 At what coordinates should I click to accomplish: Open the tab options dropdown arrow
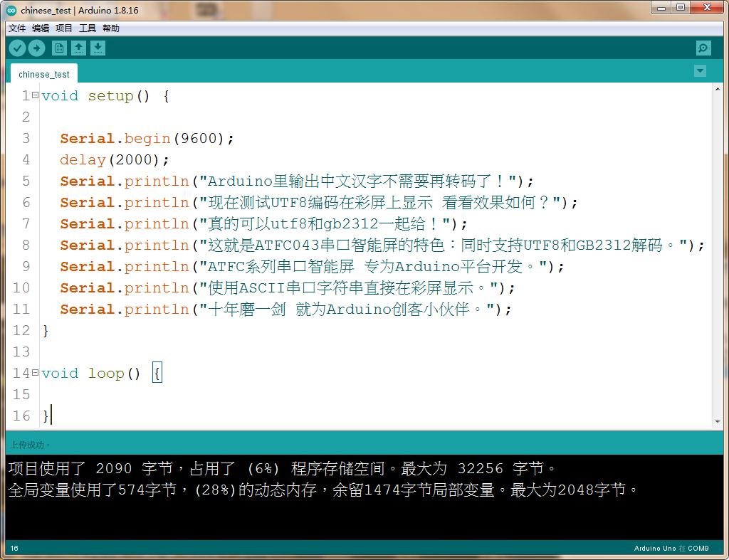pyautogui.click(x=701, y=70)
